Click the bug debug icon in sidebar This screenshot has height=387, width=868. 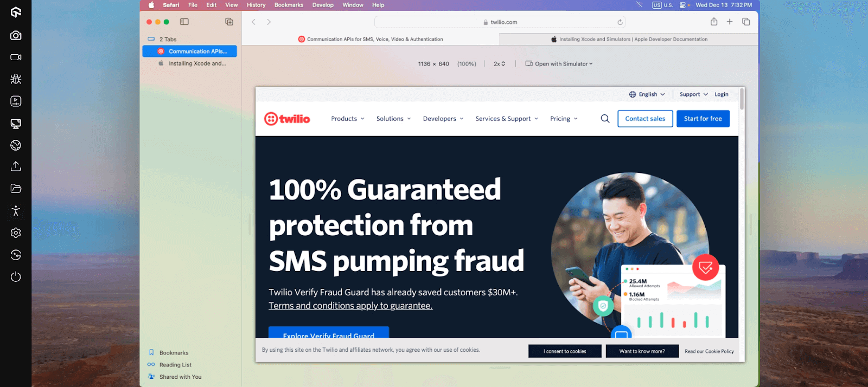coord(16,79)
